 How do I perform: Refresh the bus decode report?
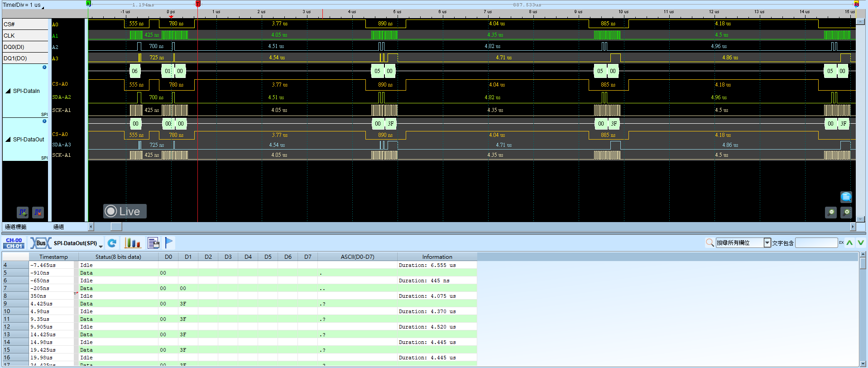112,243
